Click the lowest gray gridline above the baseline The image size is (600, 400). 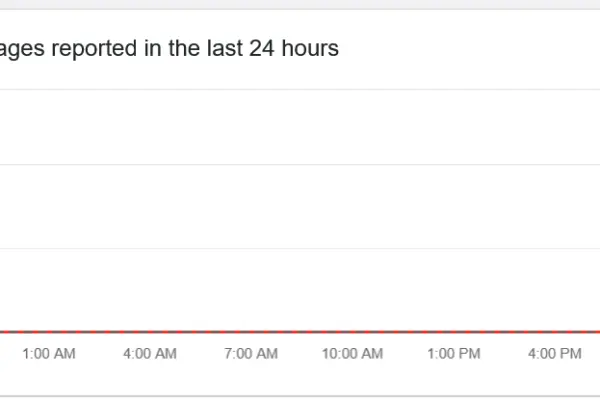pos(300,248)
